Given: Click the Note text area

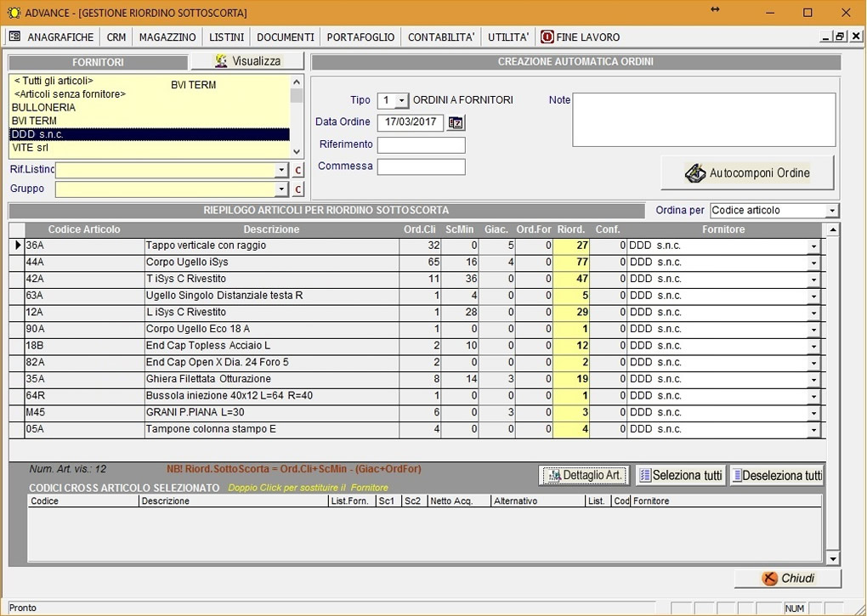Looking at the screenshot, I should tap(704, 120).
